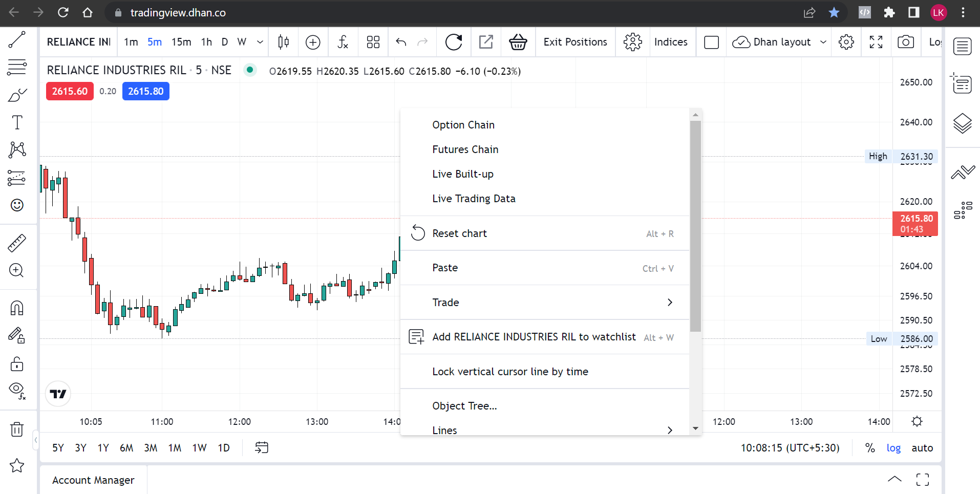Switch to 15m interval

click(181, 42)
